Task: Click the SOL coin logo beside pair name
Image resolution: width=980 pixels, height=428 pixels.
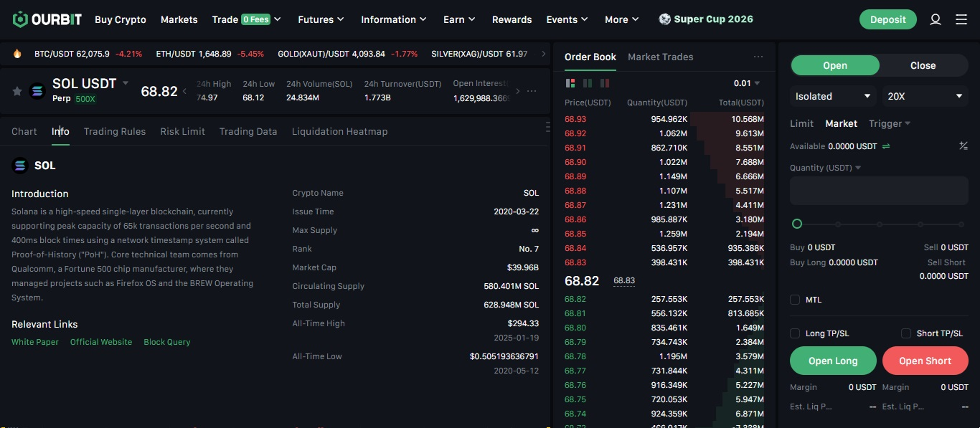Action: pyautogui.click(x=37, y=91)
